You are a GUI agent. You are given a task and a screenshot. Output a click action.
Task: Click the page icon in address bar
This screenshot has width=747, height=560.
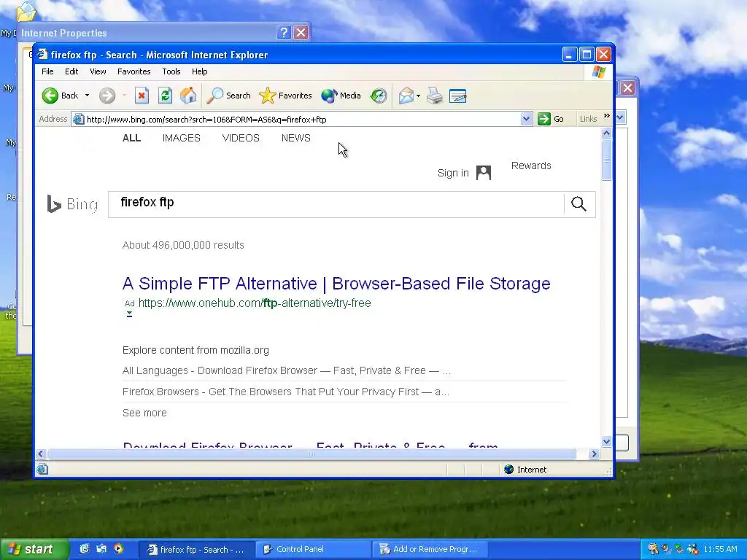tap(79, 119)
